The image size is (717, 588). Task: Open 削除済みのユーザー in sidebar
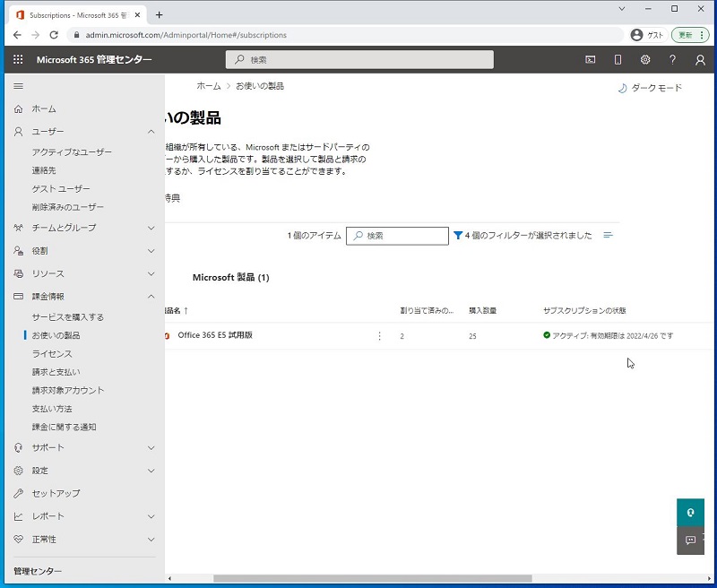point(68,207)
